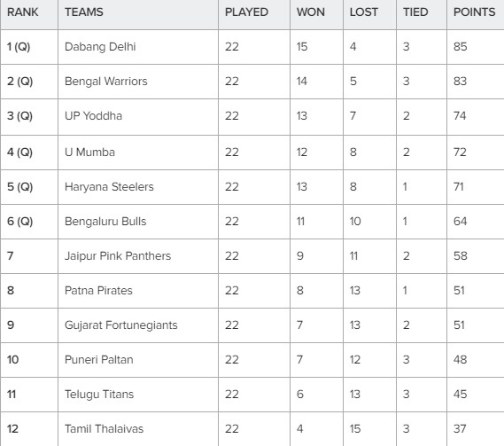Image resolution: width=504 pixels, height=446 pixels.
Task: Click the TEAMS column header
Action: click(x=84, y=12)
